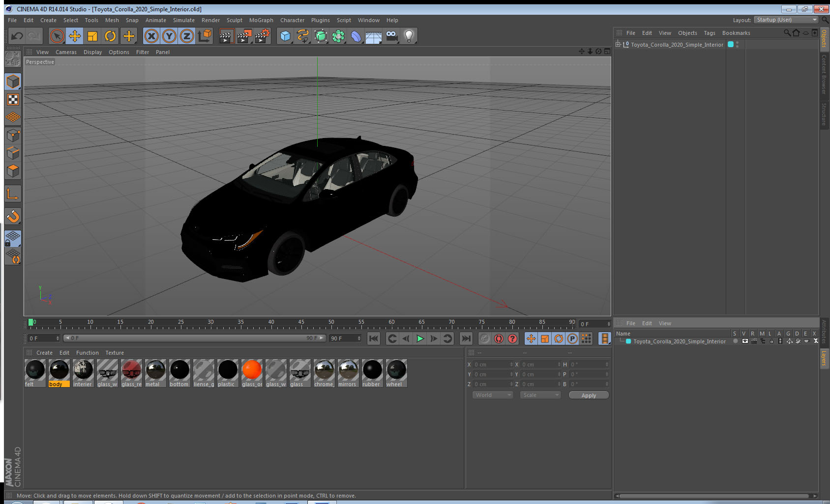Toggle the Enable Axis tool
Screen dimensions: 830x504
(13, 194)
